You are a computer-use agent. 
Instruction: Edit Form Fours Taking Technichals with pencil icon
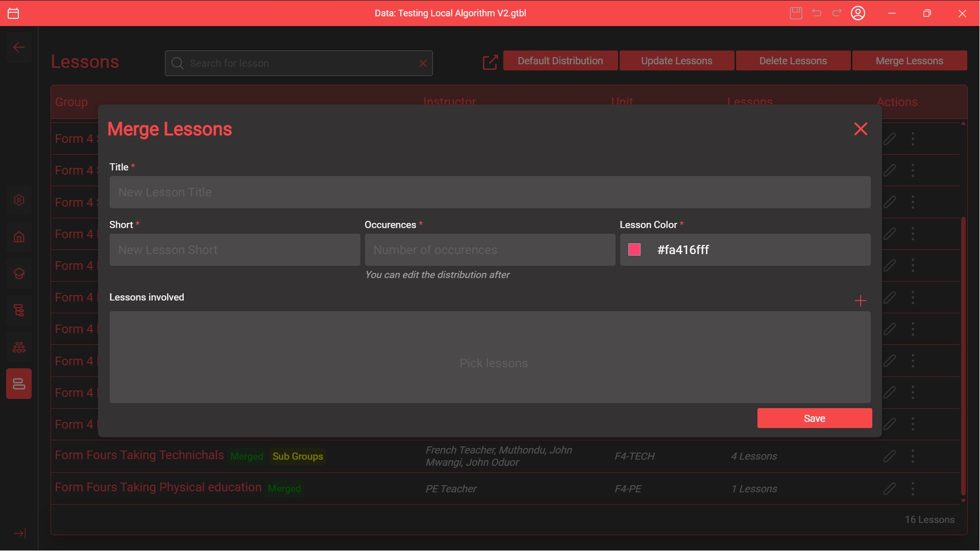click(x=890, y=456)
